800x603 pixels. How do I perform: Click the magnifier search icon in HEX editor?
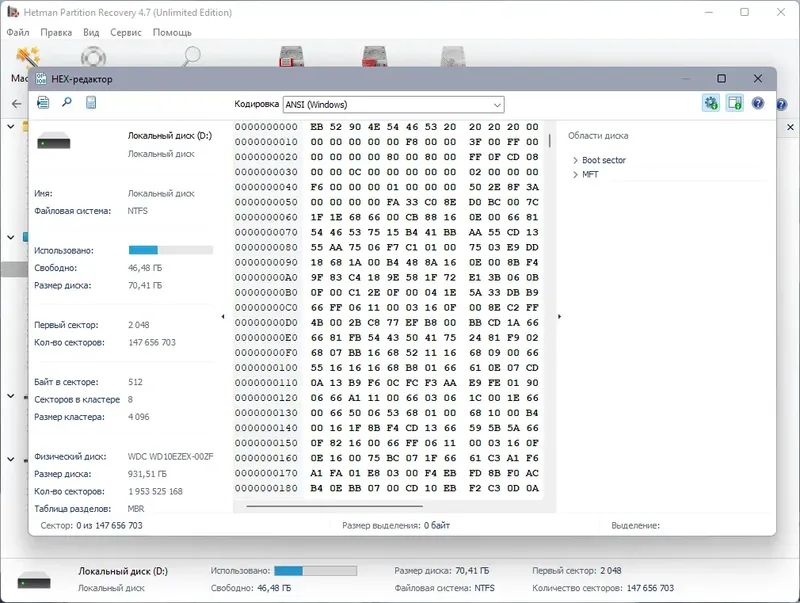67,103
